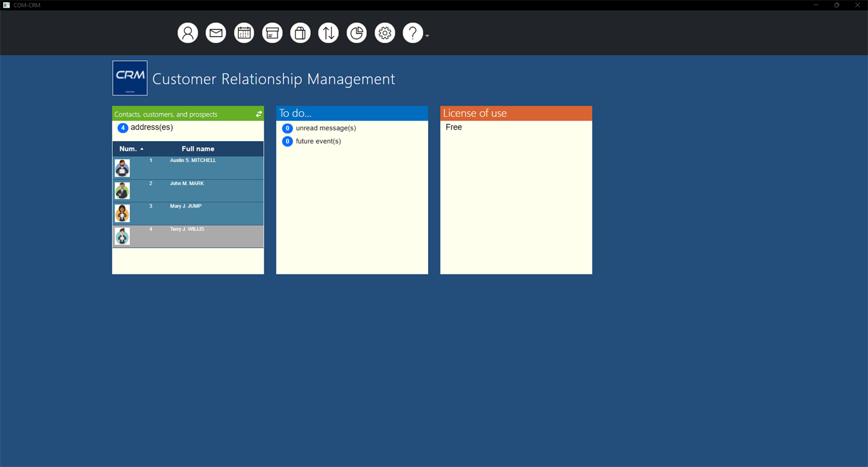Click Austin S. MITCHELL's photo thumbnail
The image size is (868, 467).
(x=122, y=167)
